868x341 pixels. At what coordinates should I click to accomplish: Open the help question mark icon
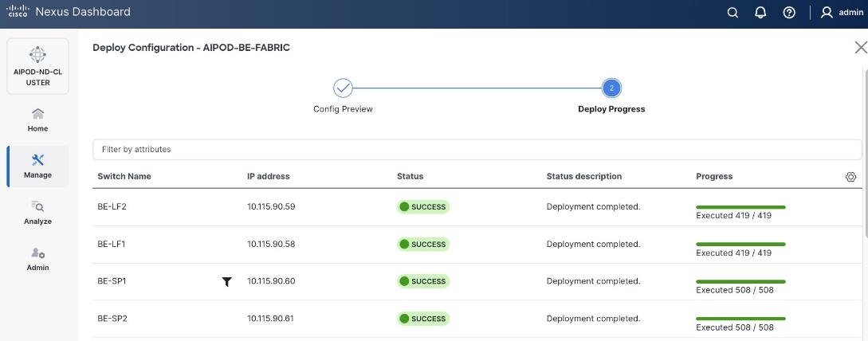tap(789, 13)
